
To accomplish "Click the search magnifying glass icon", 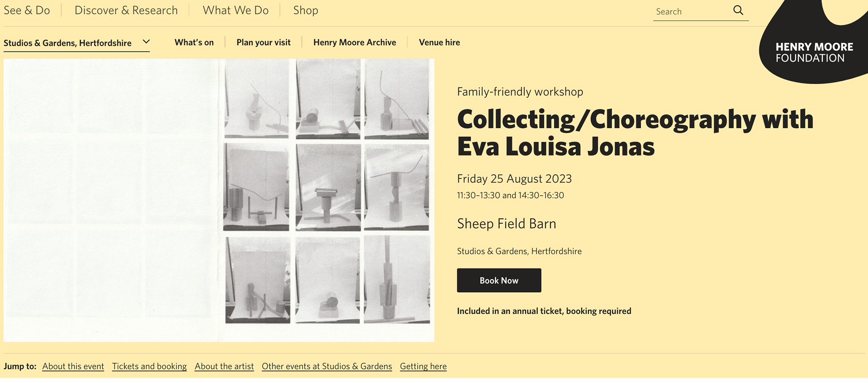I will [x=738, y=10].
